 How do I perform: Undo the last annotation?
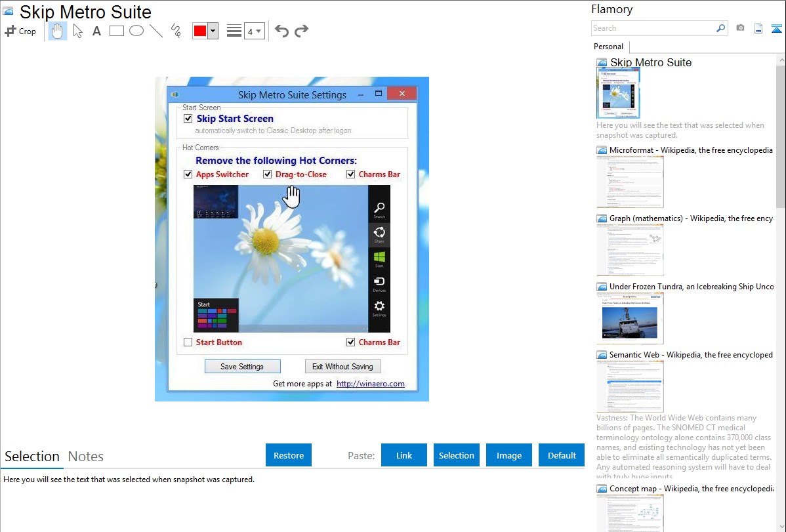click(281, 31)
